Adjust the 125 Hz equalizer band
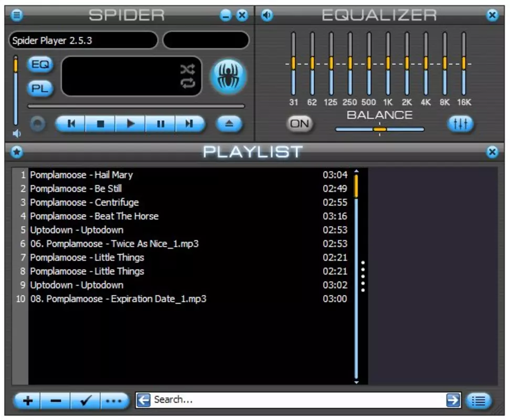This screenshot has height=420, width=510. coord(331,64)
